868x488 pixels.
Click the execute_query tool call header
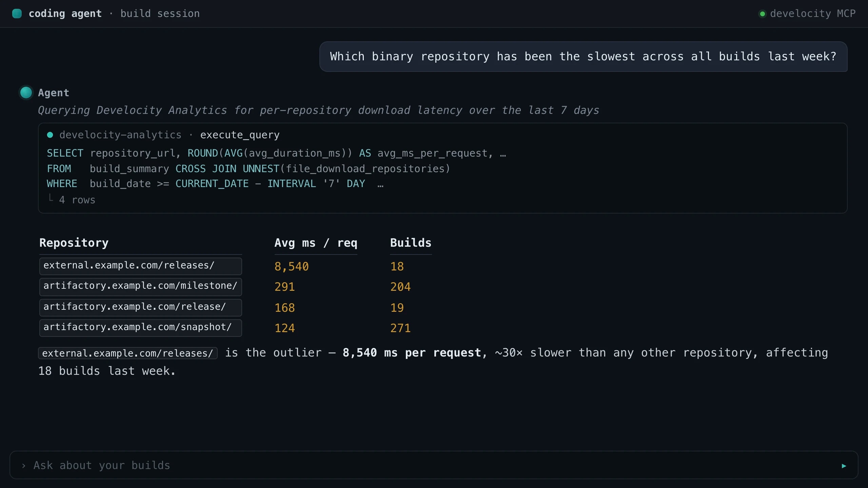[x=240, y=135]
